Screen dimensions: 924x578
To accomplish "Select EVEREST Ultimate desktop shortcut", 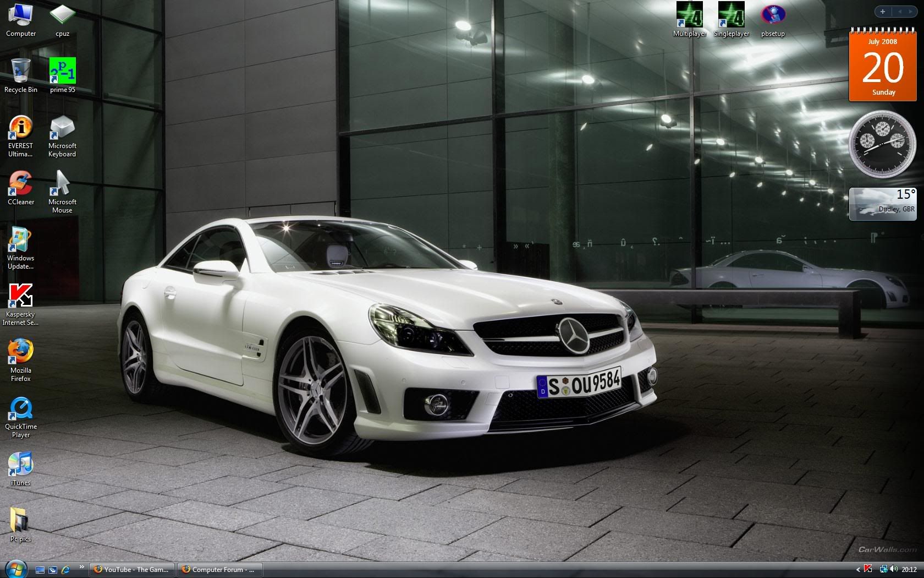I will (x=20, y=137).
